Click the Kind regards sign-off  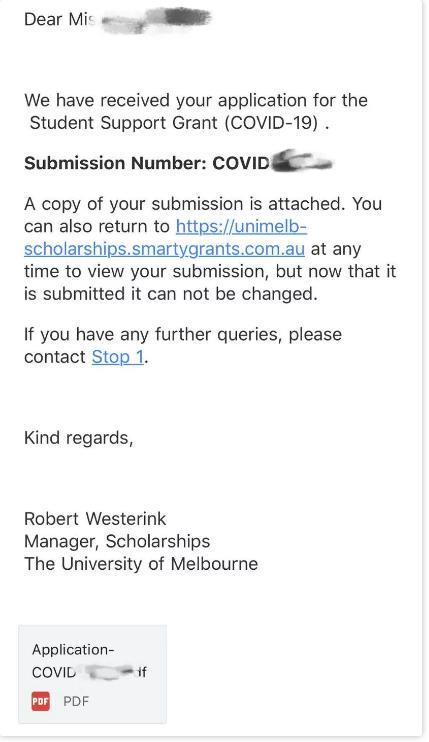point(79,438)
